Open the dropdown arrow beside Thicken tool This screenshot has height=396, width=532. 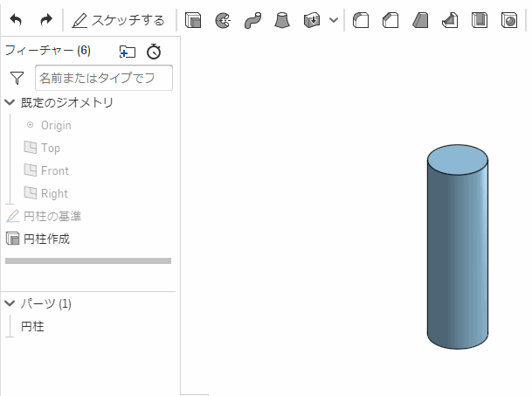334,19
